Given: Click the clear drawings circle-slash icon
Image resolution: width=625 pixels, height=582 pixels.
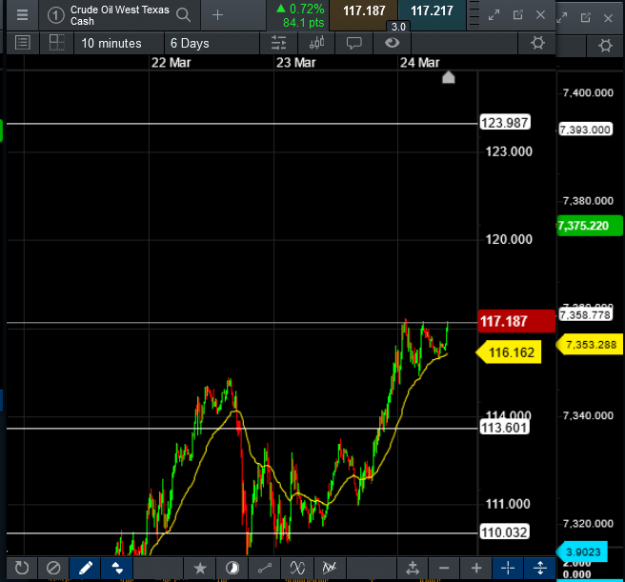Looking at the screenshot, I should coord(53,568).
